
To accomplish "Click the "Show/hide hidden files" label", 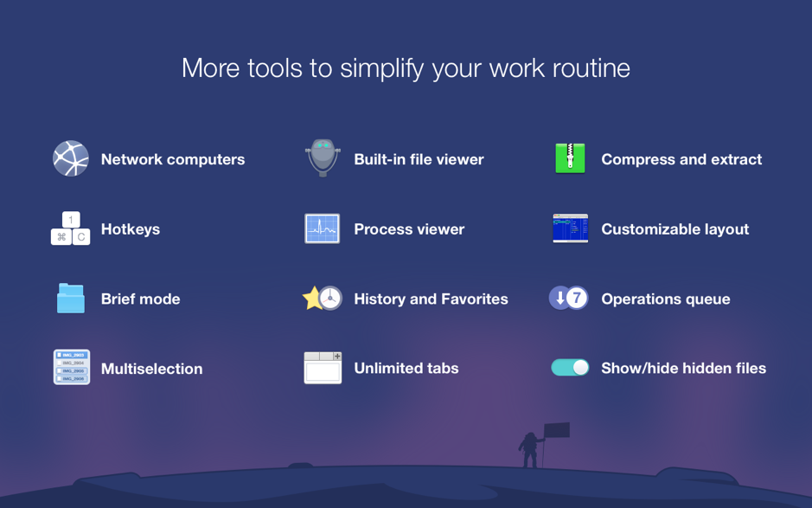I will tap(683, 368).
